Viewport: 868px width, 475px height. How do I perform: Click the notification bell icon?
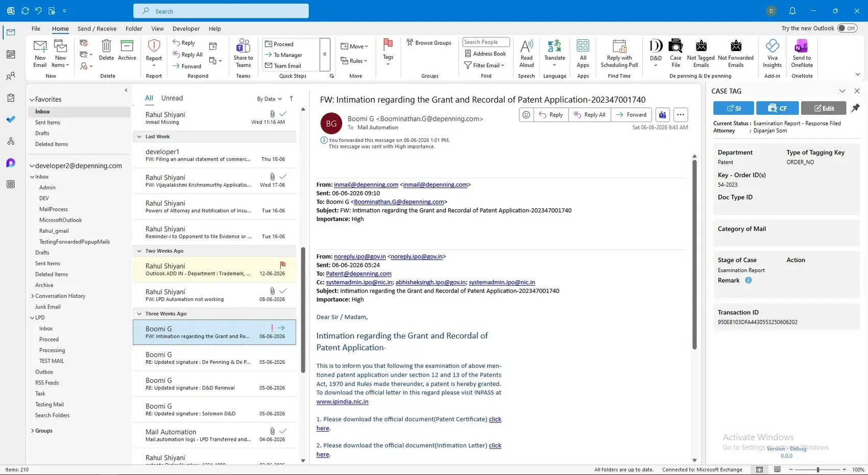792,11
